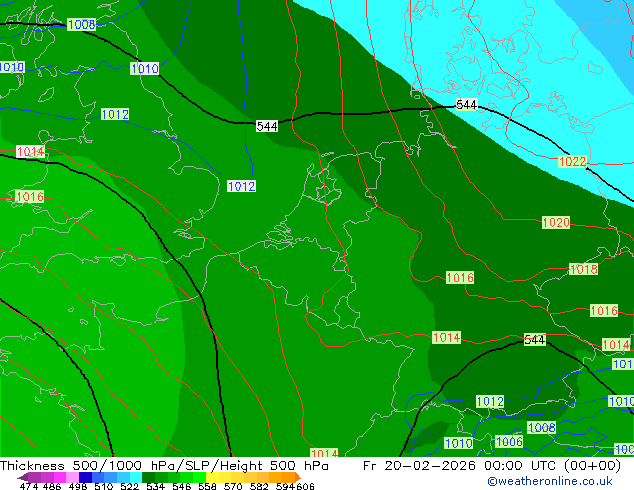
Task: Click the 1016 label left of the 1018 label
Action: point(460,278)
